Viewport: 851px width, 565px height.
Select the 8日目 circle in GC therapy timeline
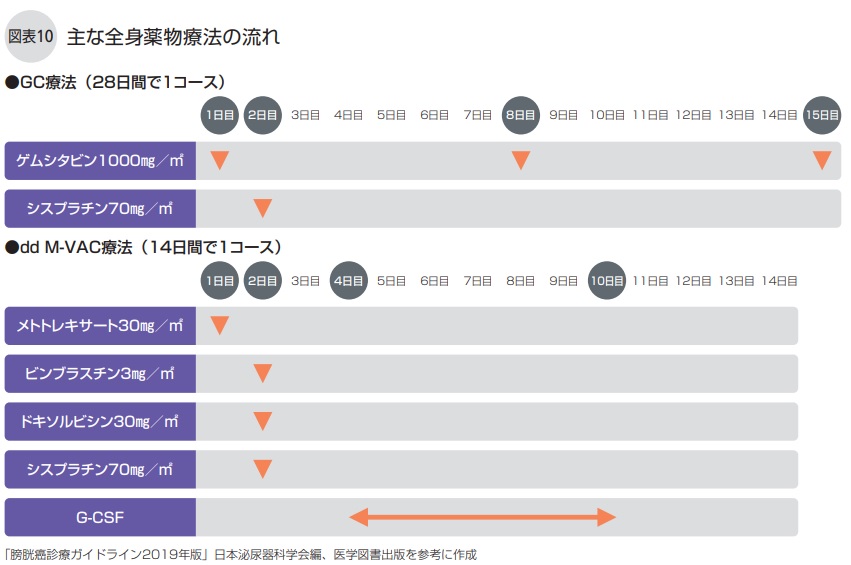[520, 116]
